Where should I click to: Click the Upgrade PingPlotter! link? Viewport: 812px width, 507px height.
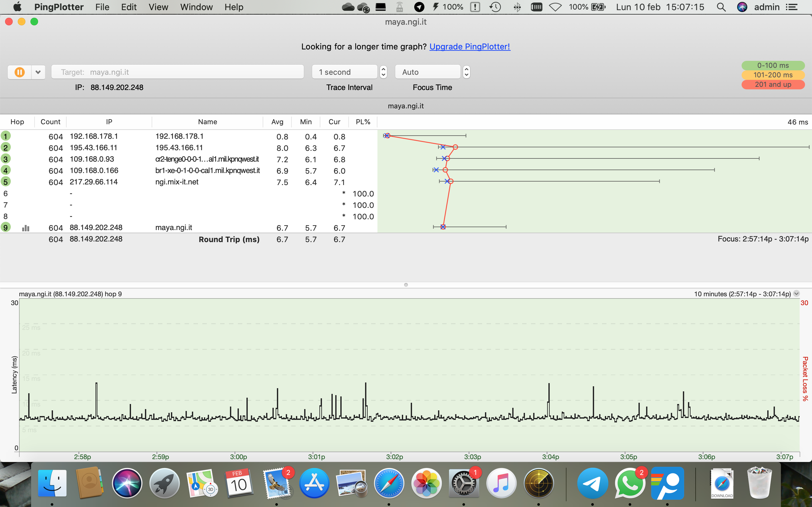[469, 47]
